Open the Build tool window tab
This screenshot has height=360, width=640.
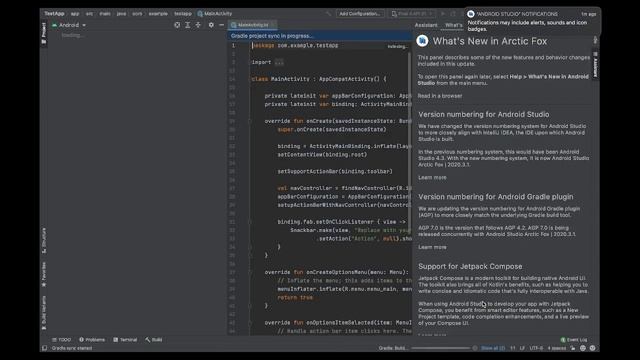click(x=153, y=340)
